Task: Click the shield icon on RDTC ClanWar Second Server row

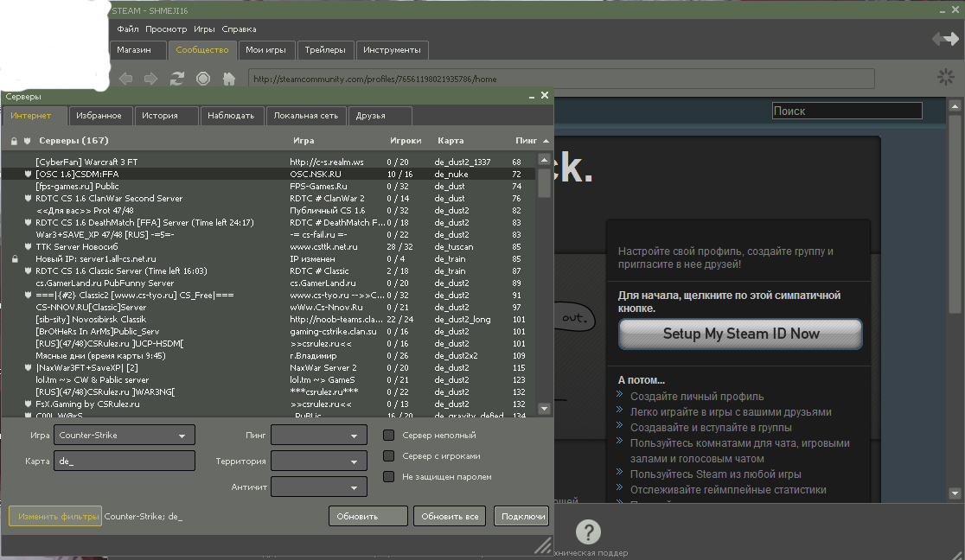Action: pos(28,198)
